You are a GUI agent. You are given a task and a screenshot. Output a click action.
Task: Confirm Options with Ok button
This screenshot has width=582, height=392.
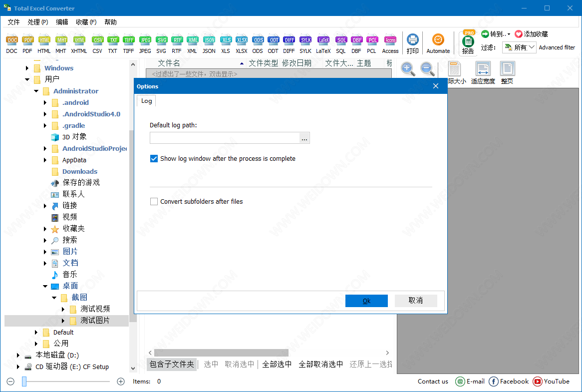pyautogui.click(x=366, y=301)
